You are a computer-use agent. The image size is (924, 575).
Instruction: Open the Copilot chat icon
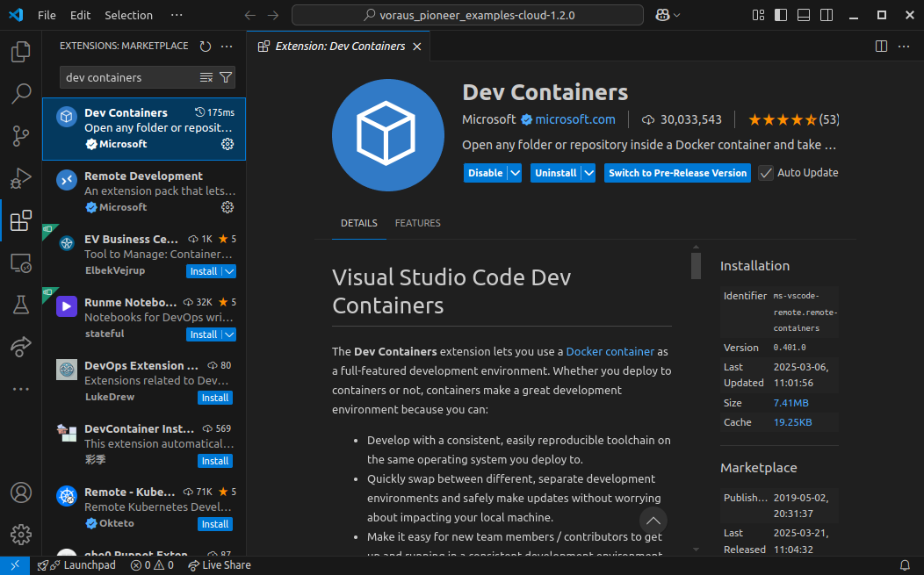[662, 15]
